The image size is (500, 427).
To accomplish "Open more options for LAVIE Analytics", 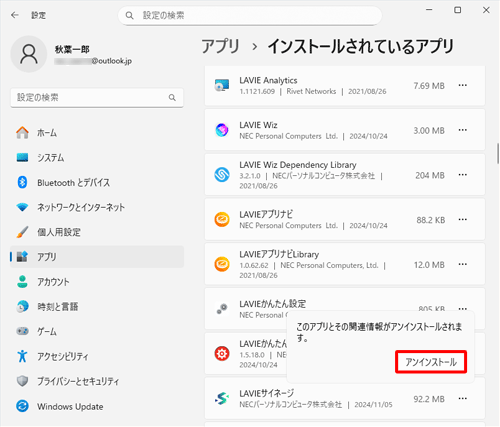I will coord(462,85).
